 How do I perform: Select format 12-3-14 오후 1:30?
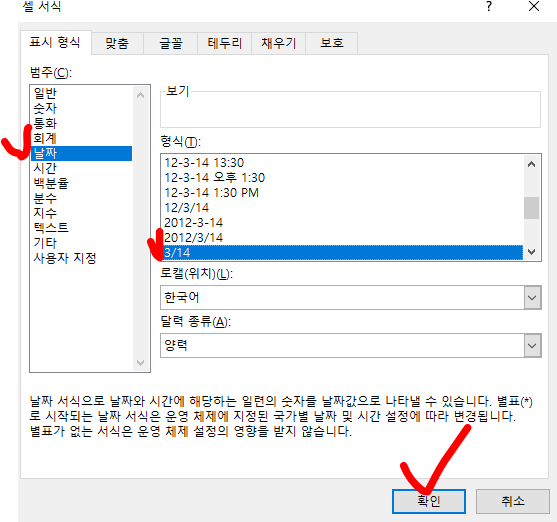343,178
